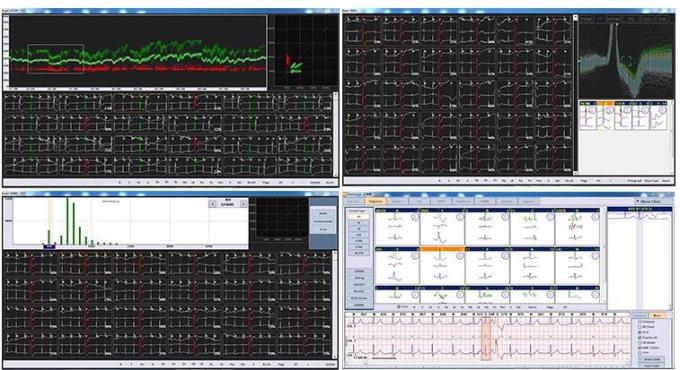Click the circular icon on top-right template cell
The width and height of the screenshot is (680, 370).
click(595, 217)
